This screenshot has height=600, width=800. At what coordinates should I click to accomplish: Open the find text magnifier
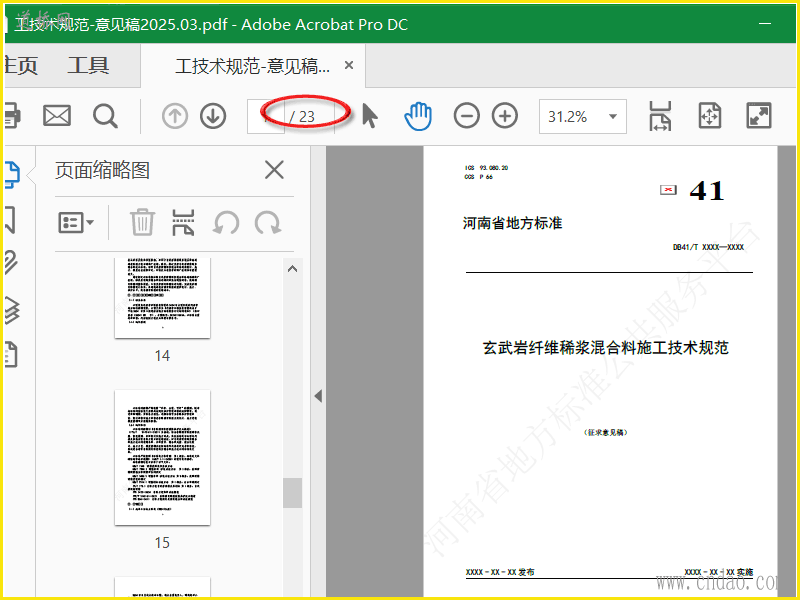point(106,116)
